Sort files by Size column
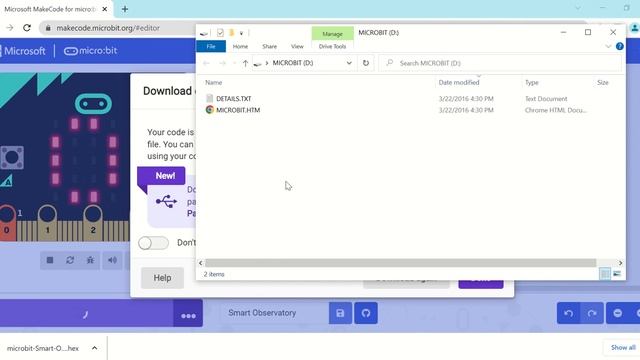The height and width of the screenshot is (360, 640). [x=603, y=82]
